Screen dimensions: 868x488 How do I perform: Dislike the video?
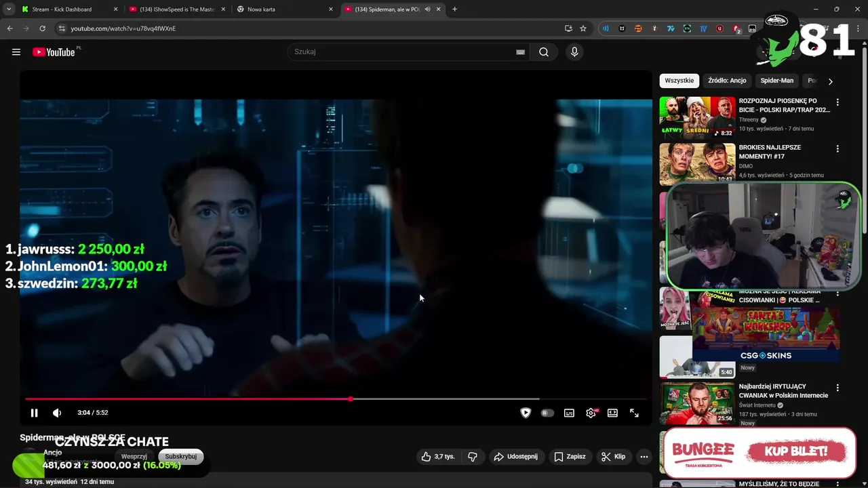click(473, 457)
